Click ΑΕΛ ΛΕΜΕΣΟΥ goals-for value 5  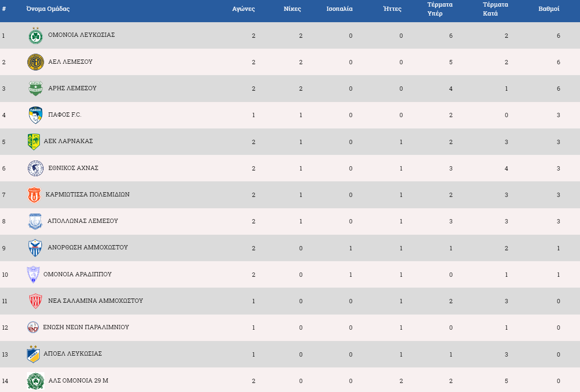(x=451, y=62)
